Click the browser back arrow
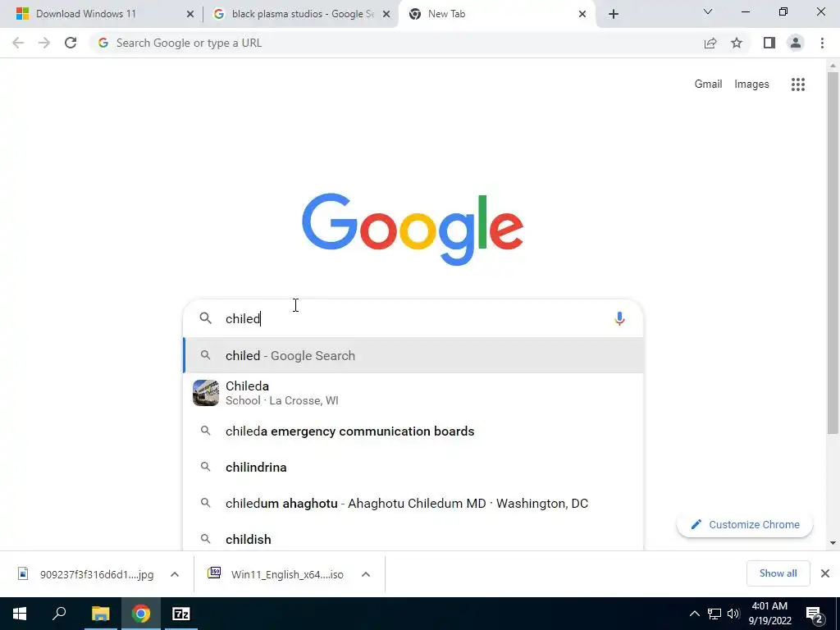The image size is (840, 630). pos(18,43)
